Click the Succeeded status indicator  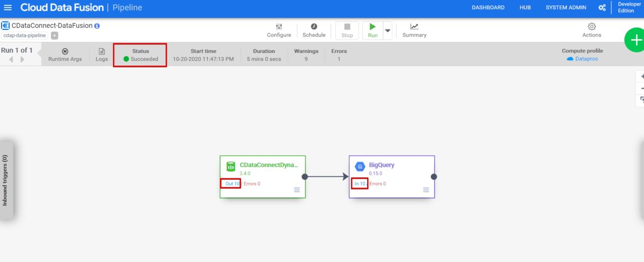141,59
